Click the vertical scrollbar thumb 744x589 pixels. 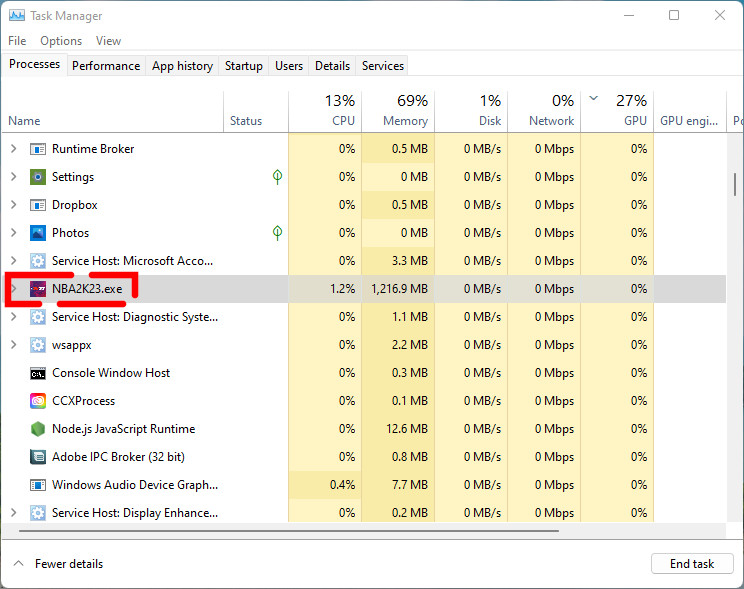[x=735, y=185]
